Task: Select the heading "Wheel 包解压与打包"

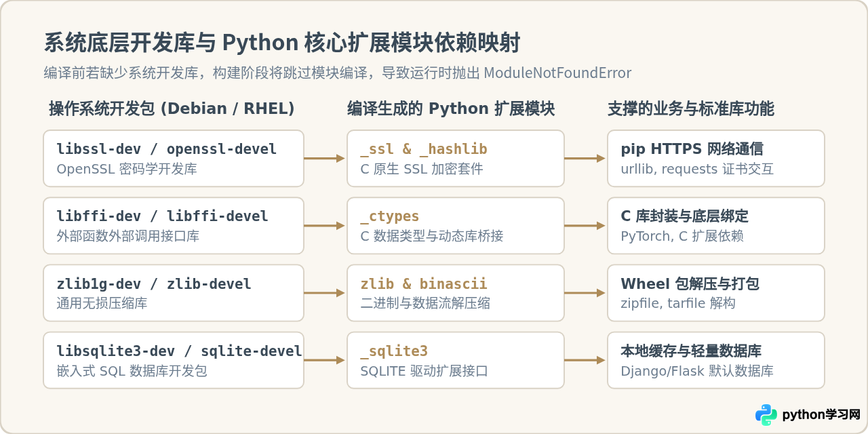Action: coord(690,284)
